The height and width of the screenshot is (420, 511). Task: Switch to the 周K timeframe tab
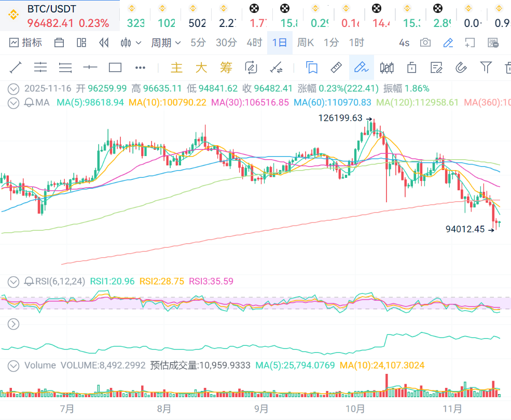coord(305,43)
